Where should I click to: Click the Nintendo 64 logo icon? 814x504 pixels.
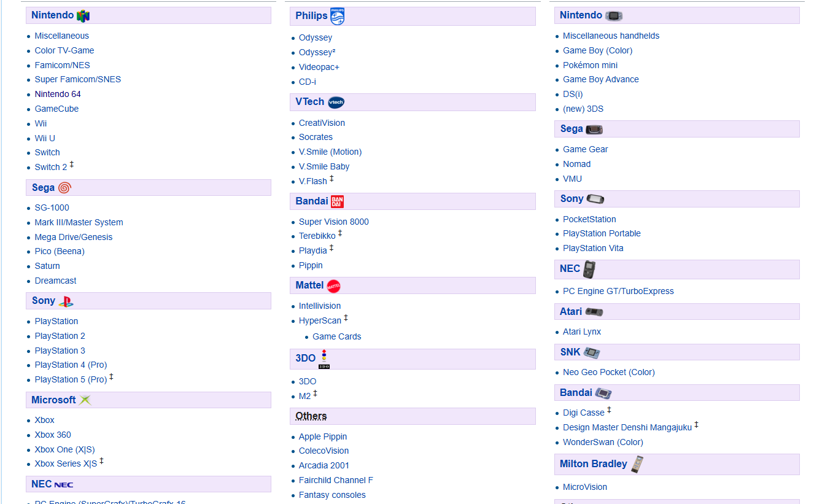click(83, 15)
